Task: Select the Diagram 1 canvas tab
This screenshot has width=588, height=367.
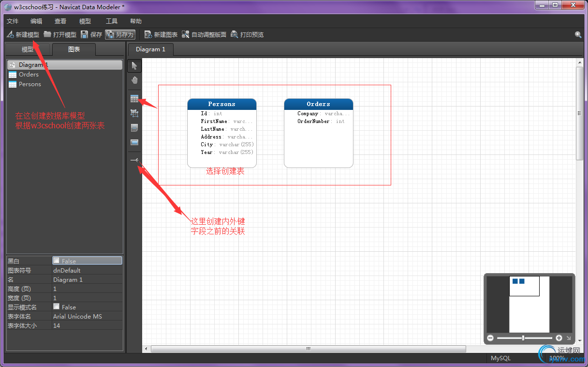Action: [150, 49]
